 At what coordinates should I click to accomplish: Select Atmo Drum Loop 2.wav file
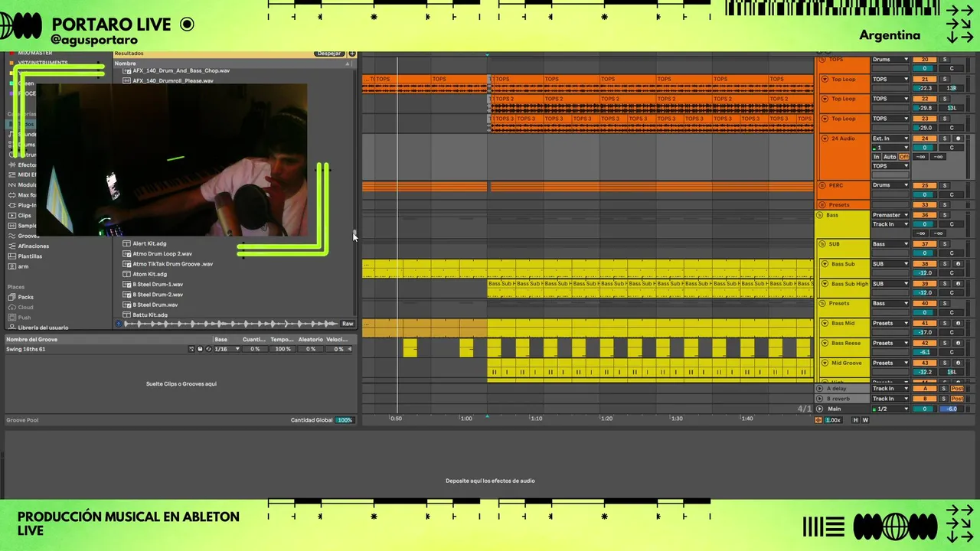pyautogui.click(x=162, y=253)
